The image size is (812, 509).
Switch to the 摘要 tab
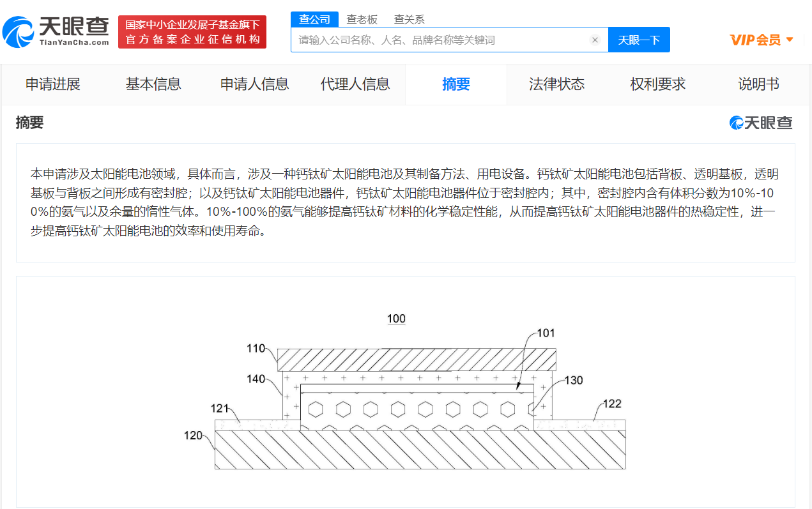(x=456, y=84)
